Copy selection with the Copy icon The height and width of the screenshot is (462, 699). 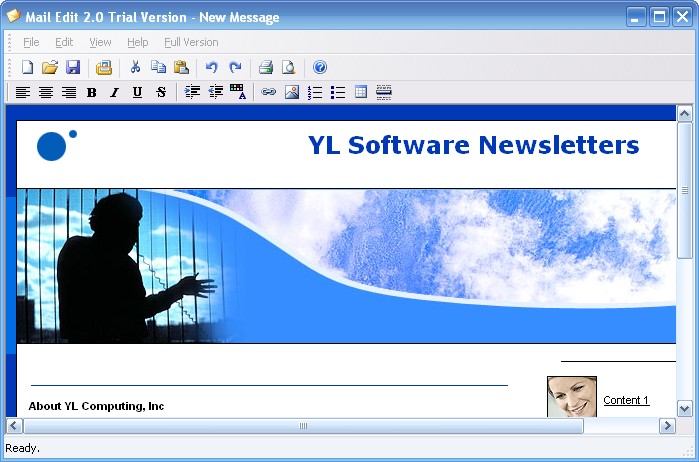[158, 67]
